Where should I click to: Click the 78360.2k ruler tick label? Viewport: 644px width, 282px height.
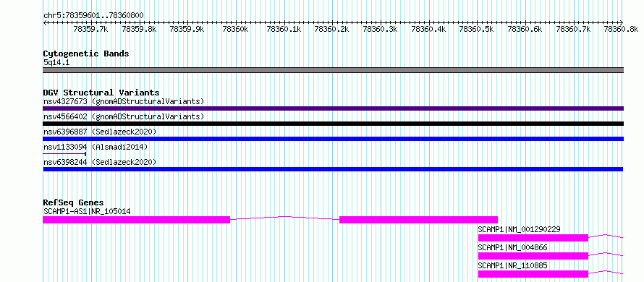click(x=331, y=29)
